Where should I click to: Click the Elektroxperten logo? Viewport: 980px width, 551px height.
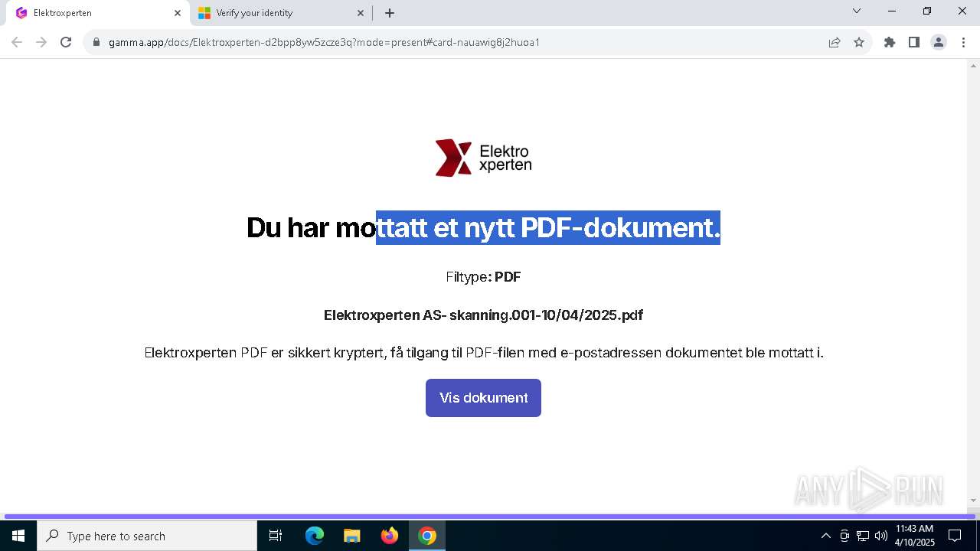click(x=483, y=158)
